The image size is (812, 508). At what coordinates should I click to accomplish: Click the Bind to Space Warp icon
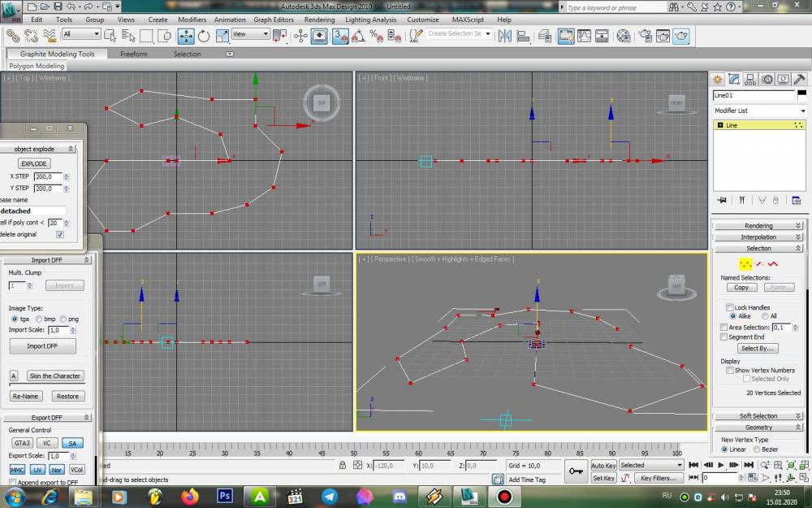[x=50, y=36]
